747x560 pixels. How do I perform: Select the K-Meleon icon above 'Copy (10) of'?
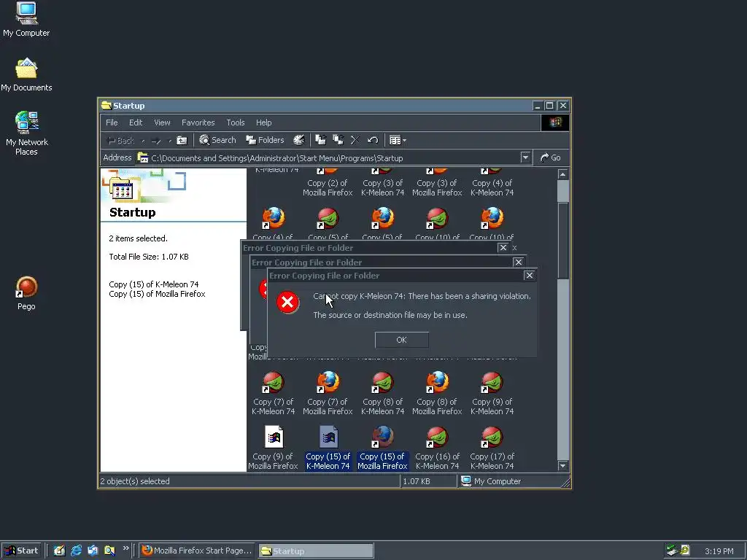click(438, 218)
